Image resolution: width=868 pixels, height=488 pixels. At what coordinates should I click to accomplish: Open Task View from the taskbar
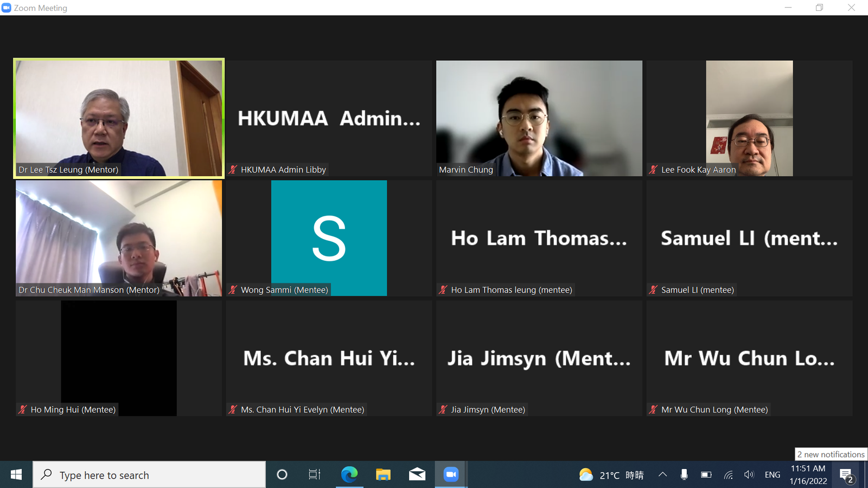tap(314, 475)
